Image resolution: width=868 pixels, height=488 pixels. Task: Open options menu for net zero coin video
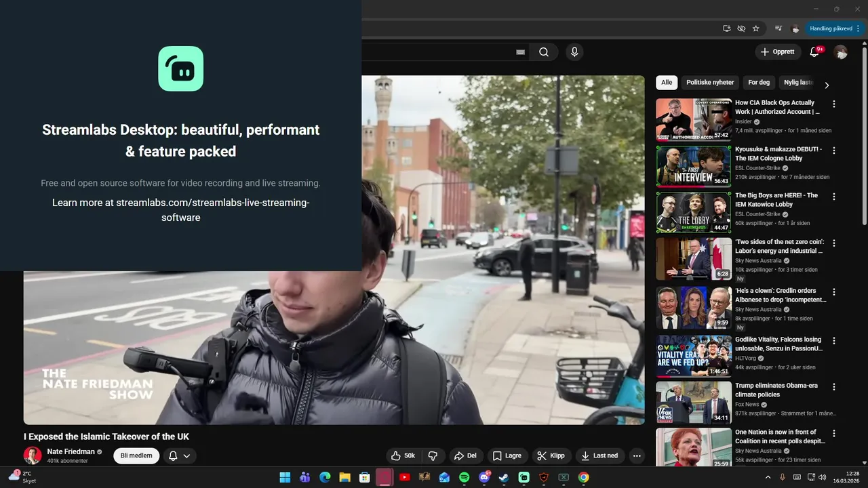[834, 243]
